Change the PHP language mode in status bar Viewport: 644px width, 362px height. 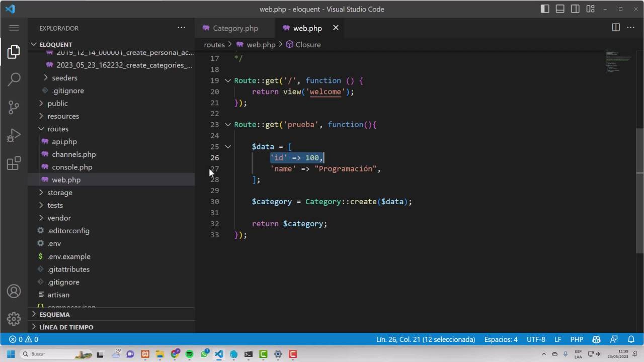tap(577, 339)
